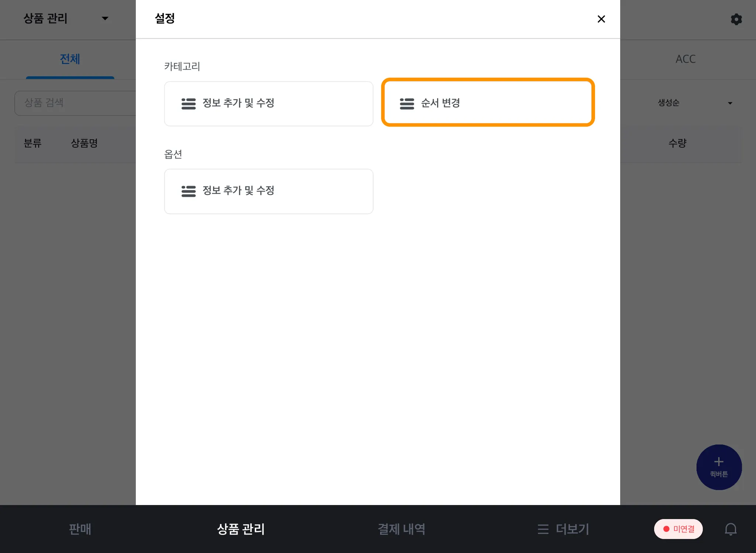Select the 전체 category tab

click(70, 59)
